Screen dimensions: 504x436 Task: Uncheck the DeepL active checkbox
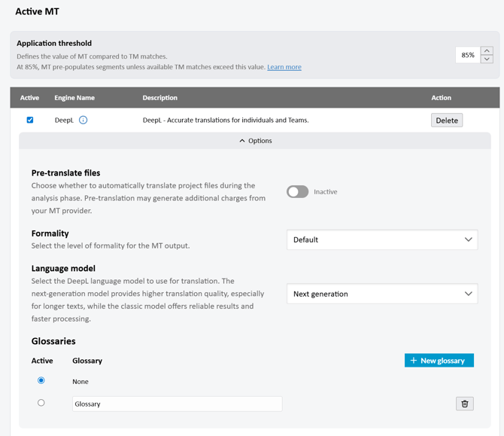tap(30, 120)
